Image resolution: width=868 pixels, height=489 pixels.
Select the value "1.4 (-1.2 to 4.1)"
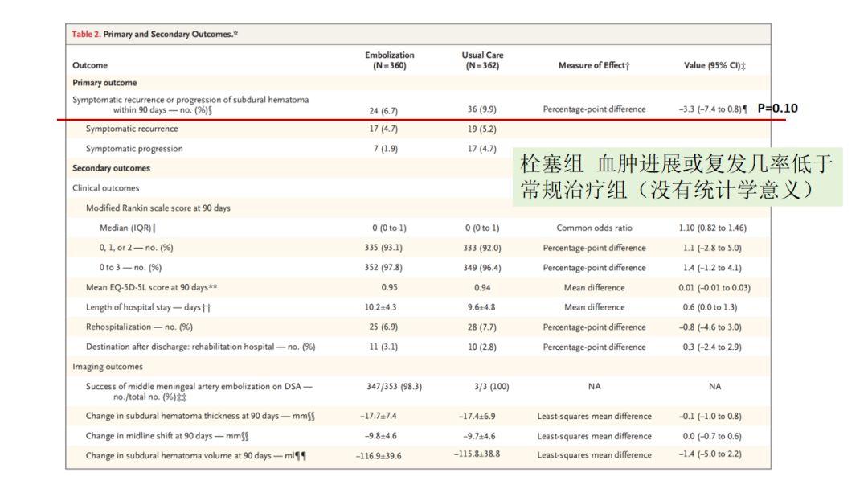pyautogui.click(x=712, y=268)
